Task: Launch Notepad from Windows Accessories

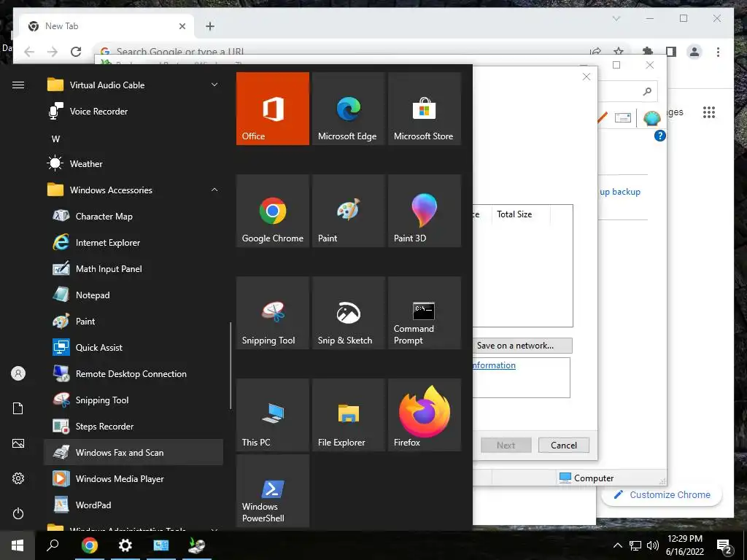Action: (133, 295)
